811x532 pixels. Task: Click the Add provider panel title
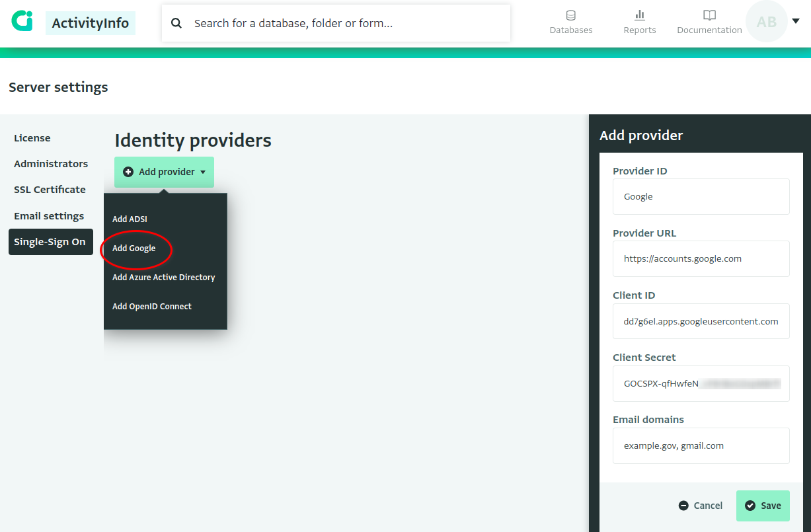point(641,135)
